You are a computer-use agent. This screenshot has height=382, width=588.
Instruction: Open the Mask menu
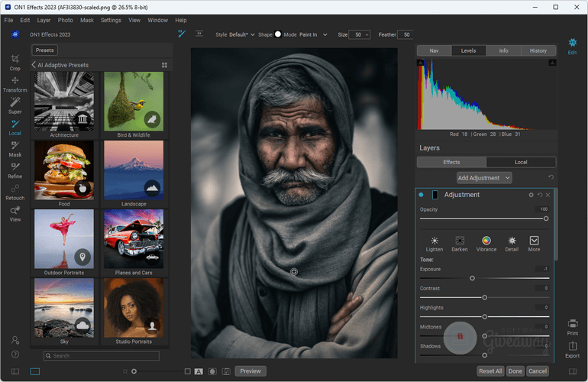[86, 21]
